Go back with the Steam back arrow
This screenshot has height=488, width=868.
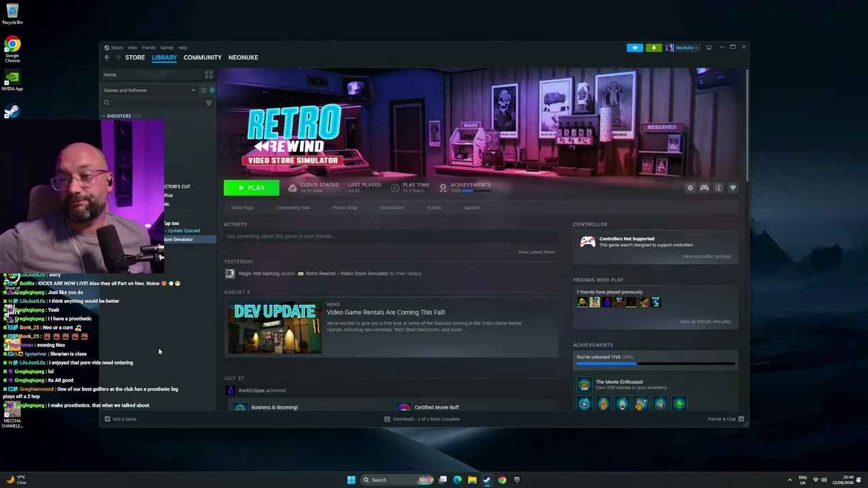[x=107, y=58]
